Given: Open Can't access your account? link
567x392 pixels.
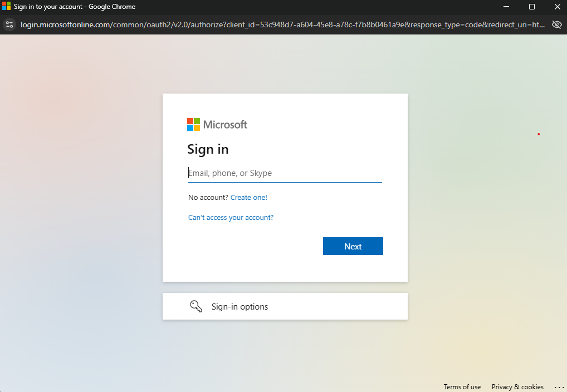Looking at the screenshot, I should 231,217.
